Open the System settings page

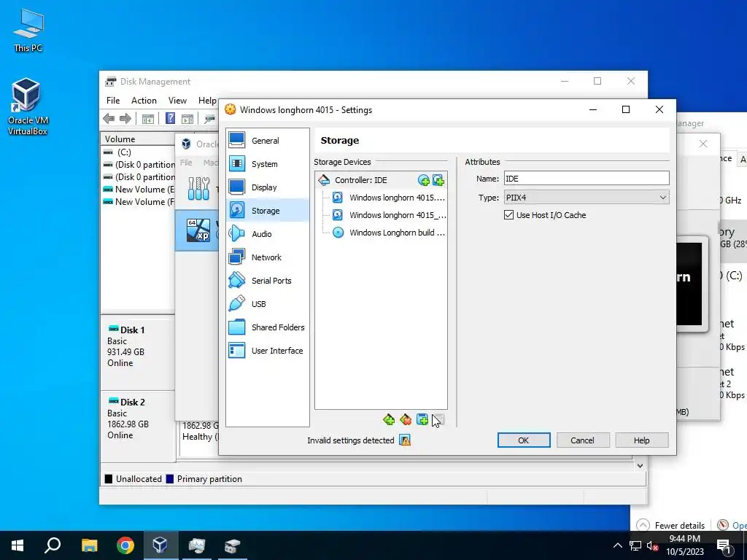tap(267, 164)
